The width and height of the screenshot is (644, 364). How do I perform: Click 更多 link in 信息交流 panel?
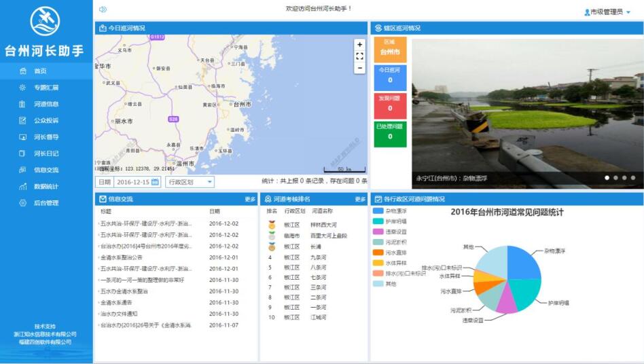250,200
